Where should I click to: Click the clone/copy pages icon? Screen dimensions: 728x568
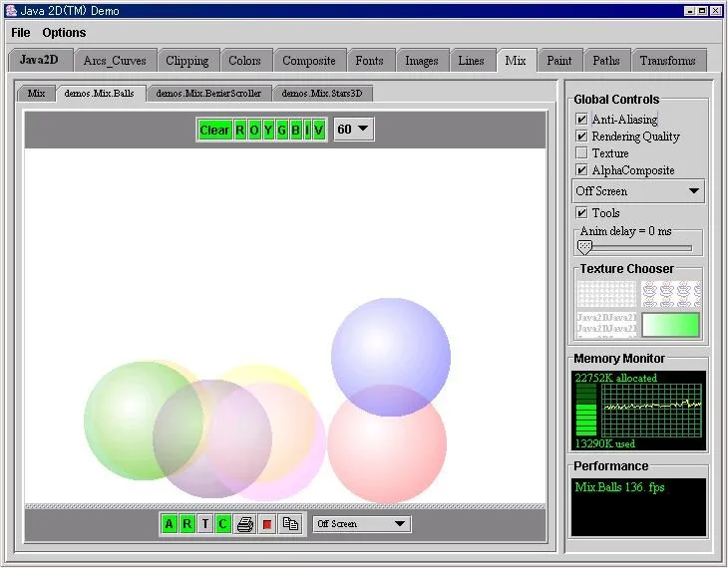coord(289,524)
